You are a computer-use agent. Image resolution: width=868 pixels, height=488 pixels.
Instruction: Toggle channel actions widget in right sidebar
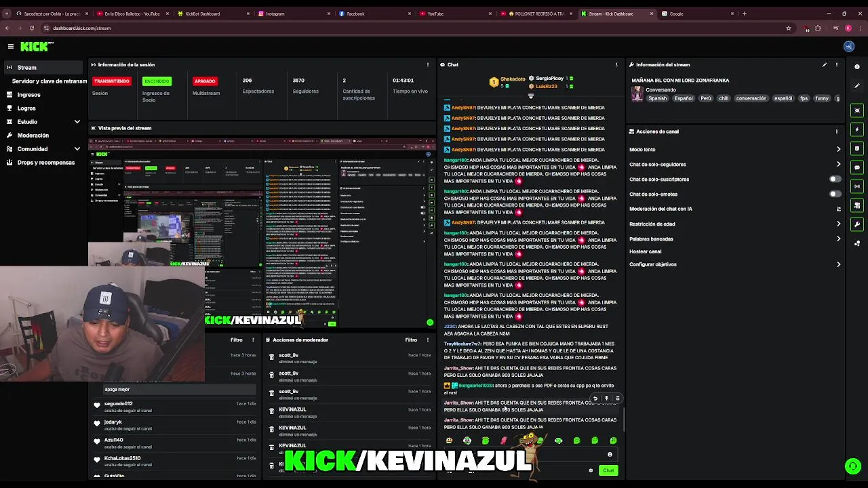[857, 205]
